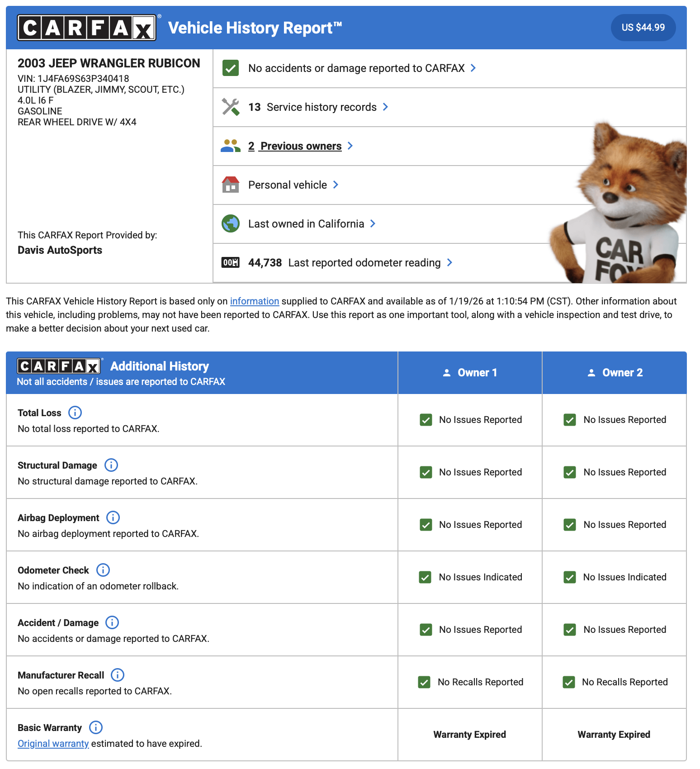Image resolution: width=700 pixels, height=769 pixels.
Task: Open the Manufacturer Recall info icon
Action: pos(118,675)
